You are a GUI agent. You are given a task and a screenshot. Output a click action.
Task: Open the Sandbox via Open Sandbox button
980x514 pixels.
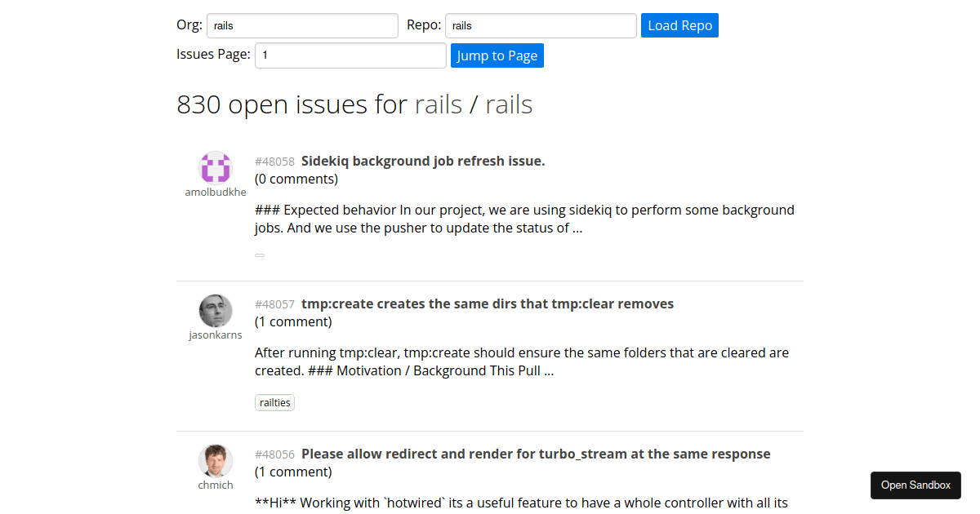pyautogui.click(x=915, y=485)
